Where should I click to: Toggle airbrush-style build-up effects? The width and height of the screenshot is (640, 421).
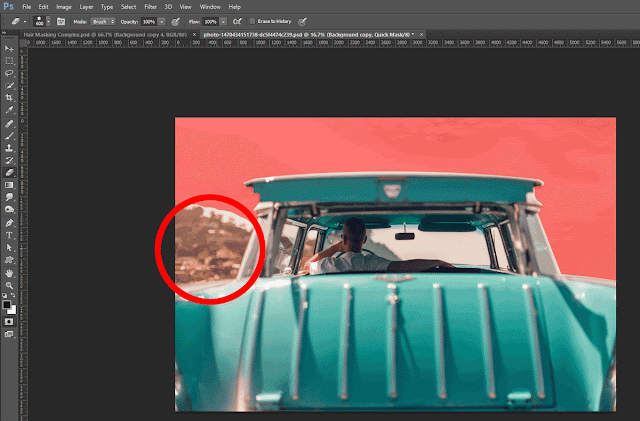[x=237, y=21]
